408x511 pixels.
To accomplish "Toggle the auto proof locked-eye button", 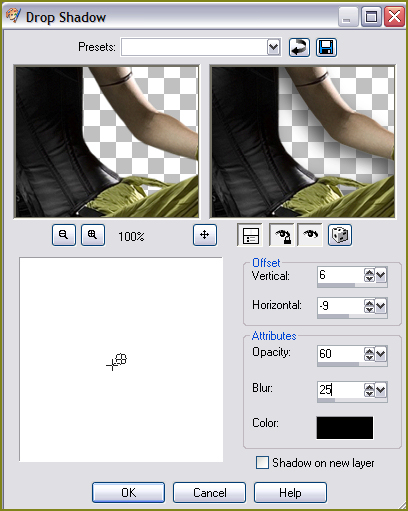I will (x=282, y=235).
